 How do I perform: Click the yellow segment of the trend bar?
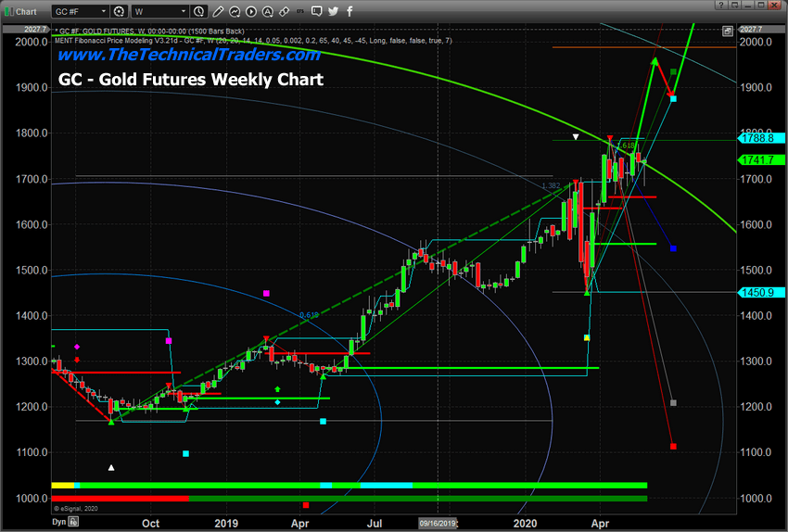(x=63, y=486)
